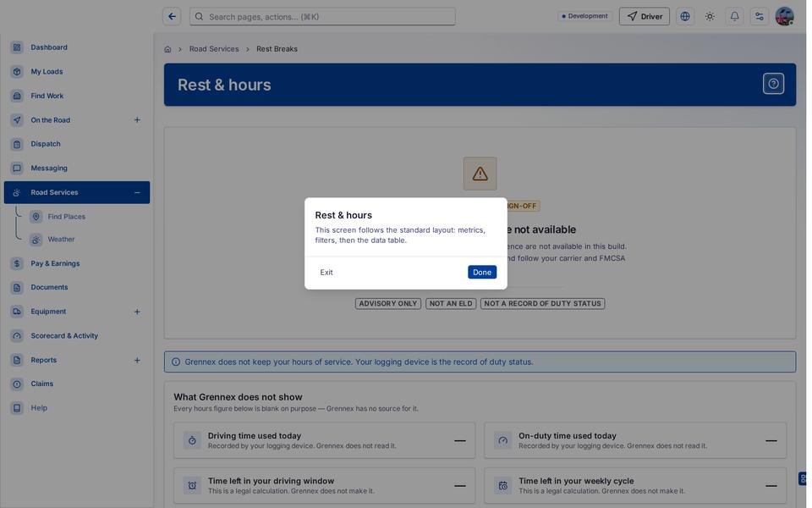Click the warning triangle icon
The height and width of the screenshot is (508, 812).
480,174
